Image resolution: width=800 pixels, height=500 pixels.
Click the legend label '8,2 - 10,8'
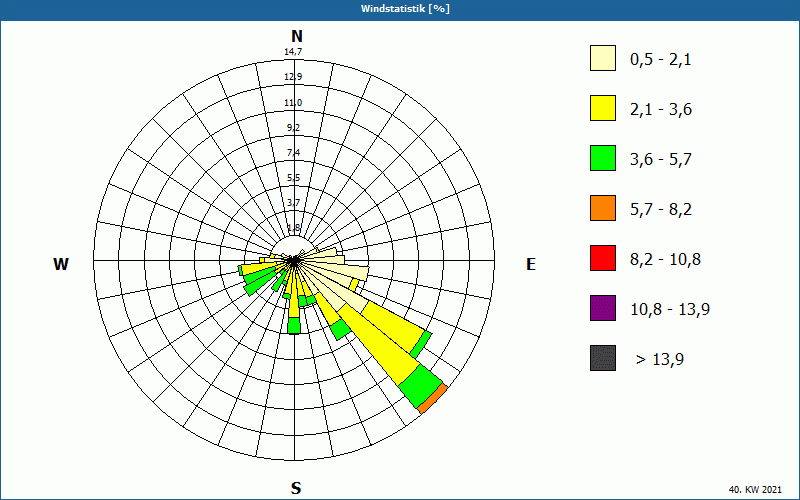665,260
